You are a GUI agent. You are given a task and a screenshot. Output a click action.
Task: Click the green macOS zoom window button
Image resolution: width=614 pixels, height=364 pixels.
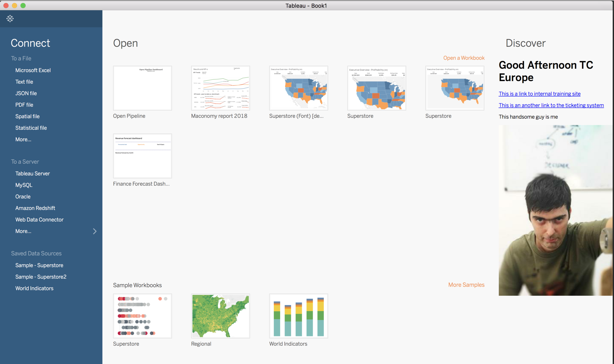pos(23,5)
